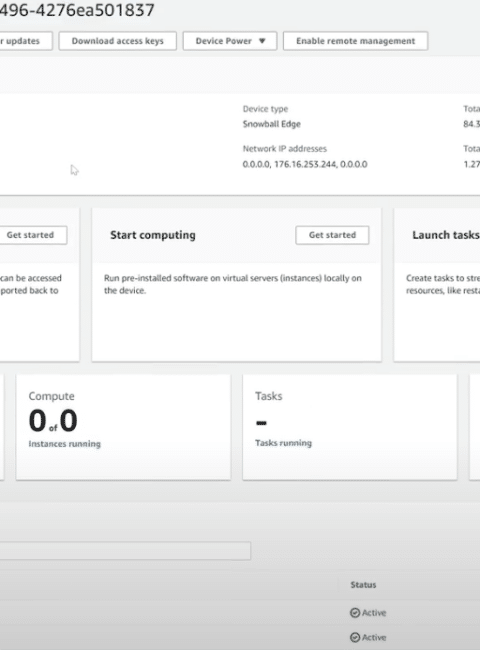The width and height of the screenshot is (480, 650).
Task: Click the Start computing description text
Action: click(233, 284)
